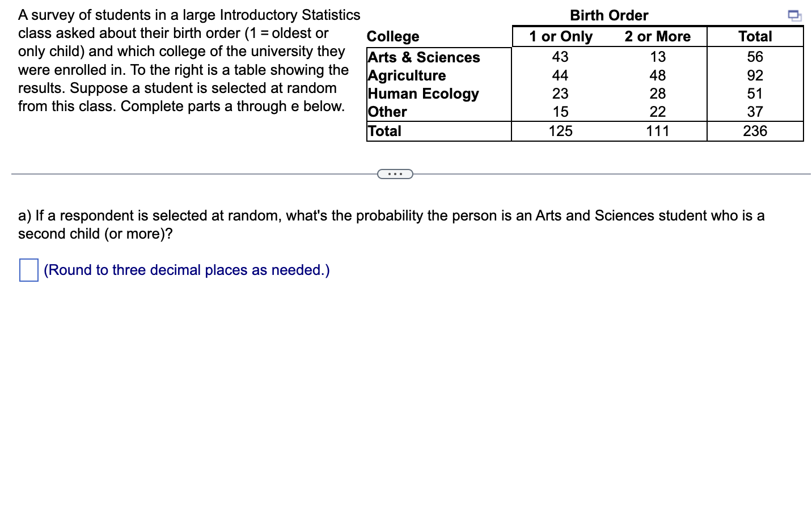Click the value 13 for Arts & Sciences
This screenshot has width=812, height=509.
pos(658,57)
